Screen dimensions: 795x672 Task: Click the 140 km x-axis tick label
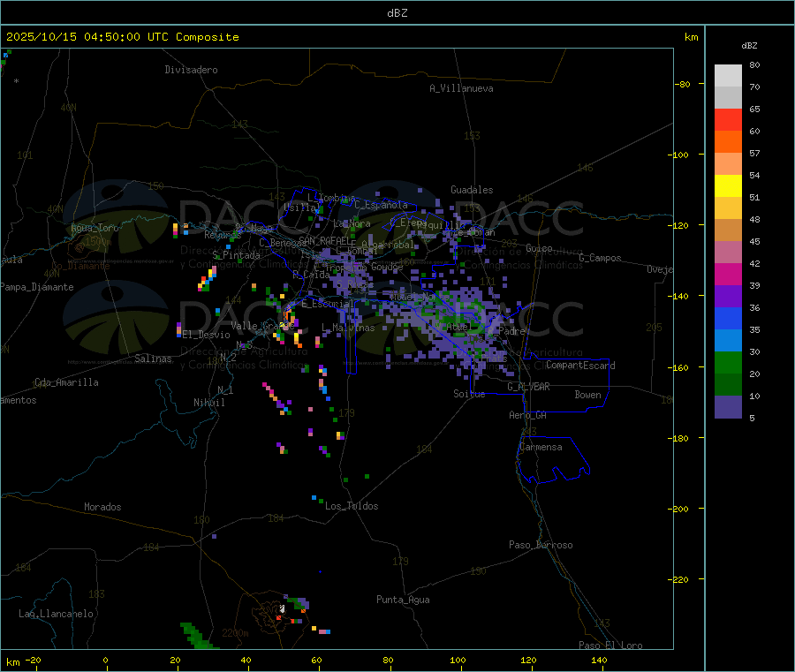(x=599, y=660)
